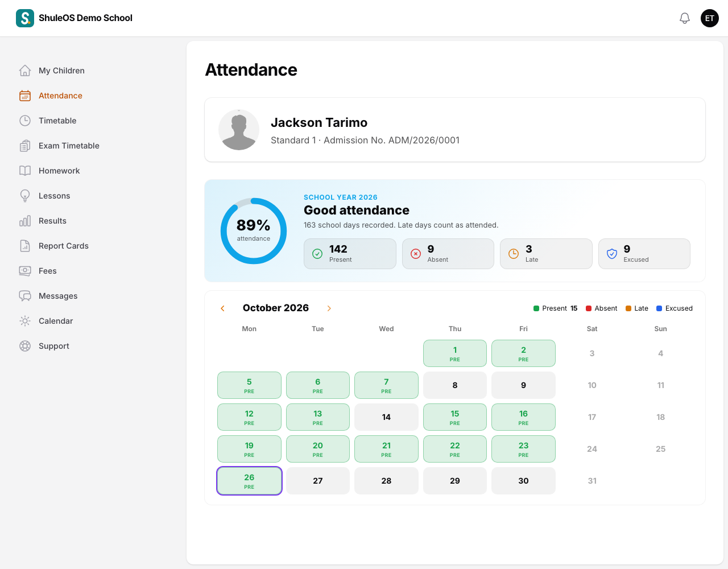Click the Fees money icon
The width and height of the screenshot is (728, 569).
point(25,271)
